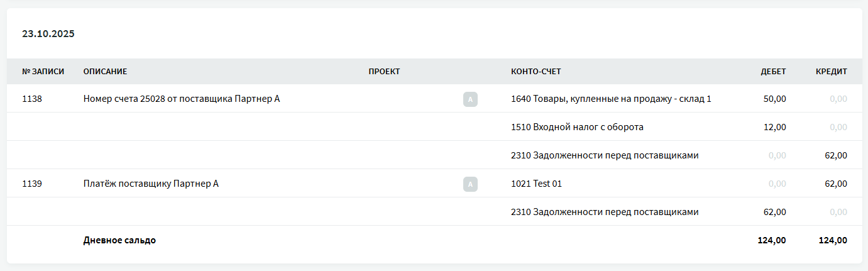The width and height of the screenshot is (868, 271).
Task: Click the 'ОПИСАНИЕ' column header
Action: pyautogui.click(x=105, y=72)
